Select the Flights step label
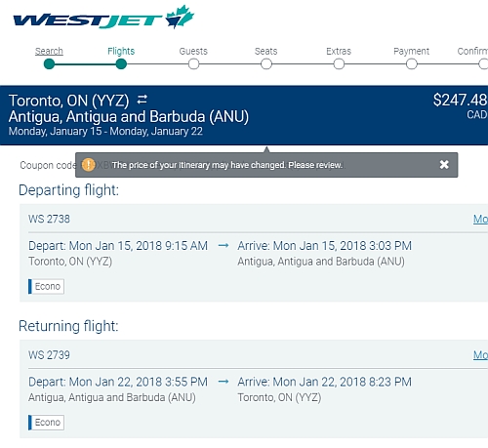488x448 pixels. pos(121,51)
